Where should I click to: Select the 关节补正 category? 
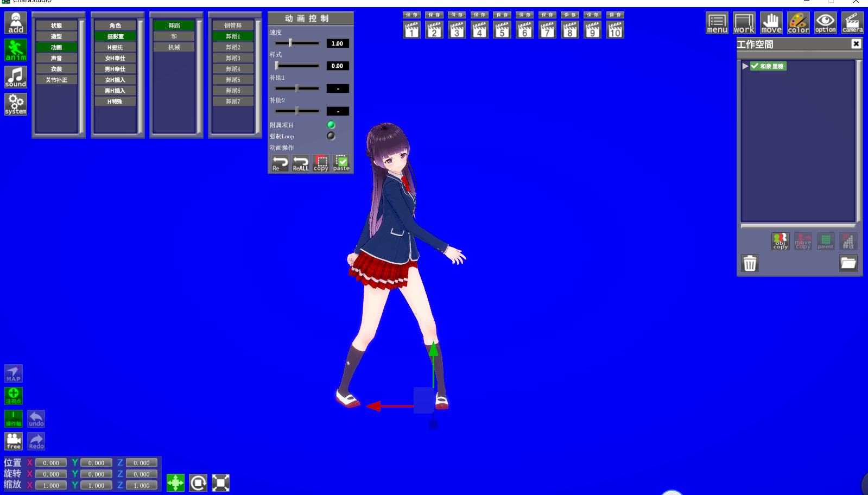[x=56, y=80]
